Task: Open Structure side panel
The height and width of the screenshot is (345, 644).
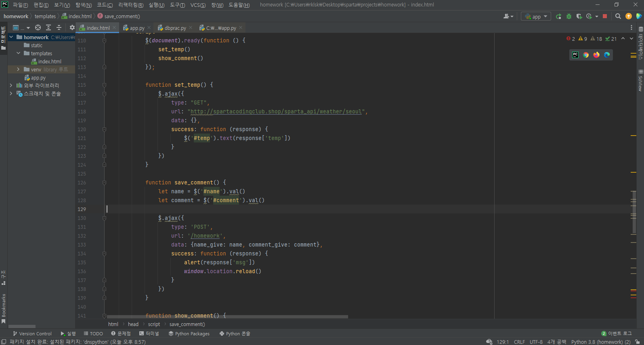Action: [x=3, y=278]
